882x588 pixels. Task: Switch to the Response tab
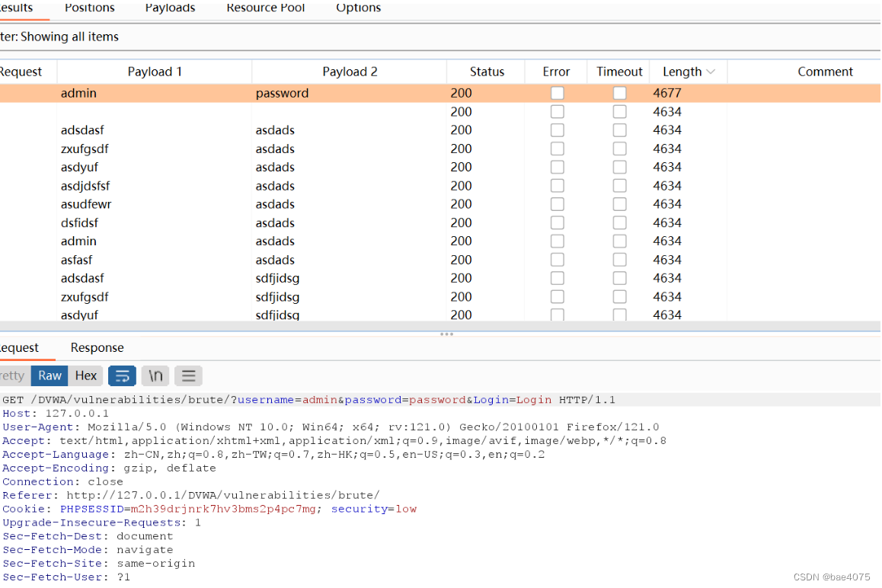[97, 348]
